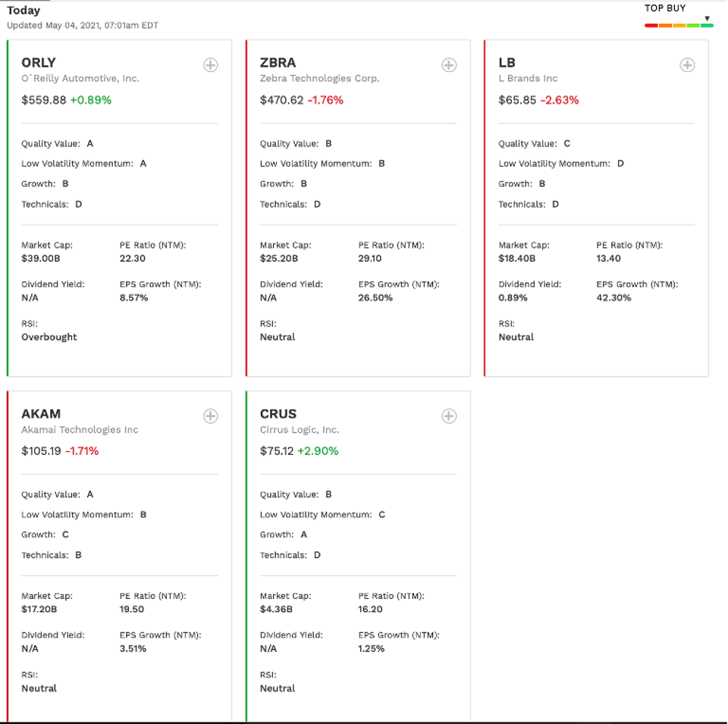Click Zebra Technologies Corp. company name

click(x=320, y=78)
